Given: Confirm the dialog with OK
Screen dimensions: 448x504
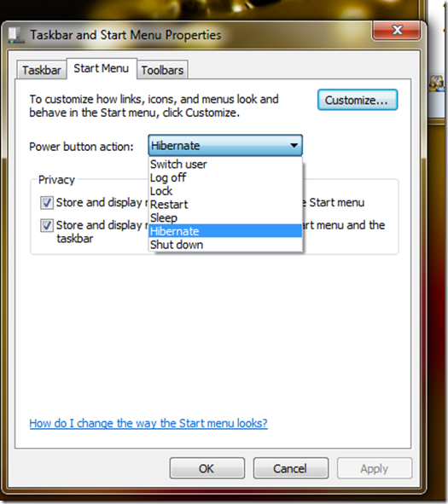Looking at the screenshot, I should click(x=207, y=468).
